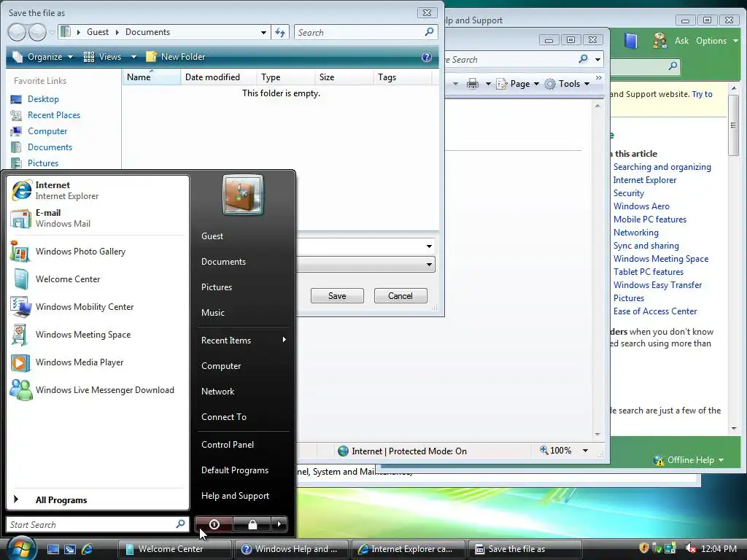Click Browse Help book icon in Help window
Image resolution: width=747 pixels, height=560 pixels.
(x=631, y=41)
